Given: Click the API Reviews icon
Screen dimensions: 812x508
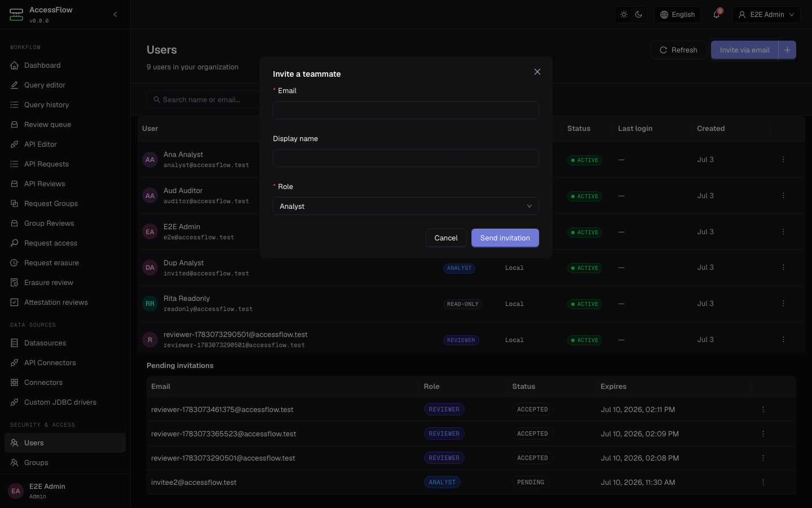Looking at the screenshot, I should point(15,184).
